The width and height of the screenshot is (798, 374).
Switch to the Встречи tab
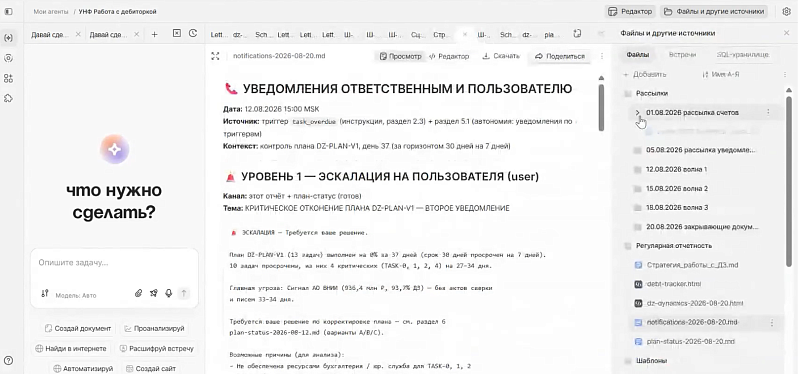click(682, 54)
